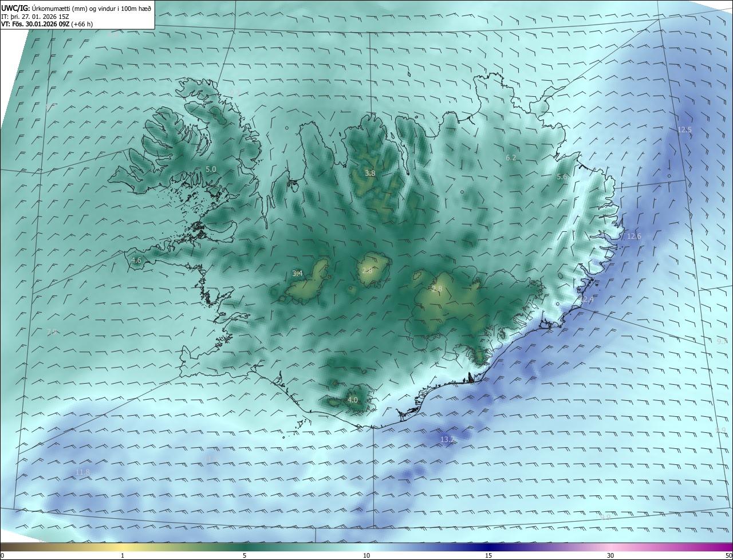Click the 3.8 value in north Iceland
The image size is (733, 560).
click(370, 173)
